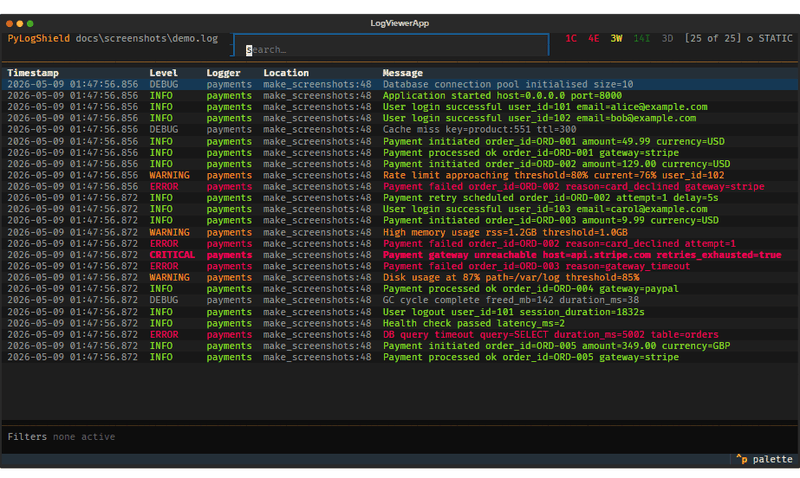Click the 1C critical count indicator
The width and height of the screenshot is (800, 478).
571,39
